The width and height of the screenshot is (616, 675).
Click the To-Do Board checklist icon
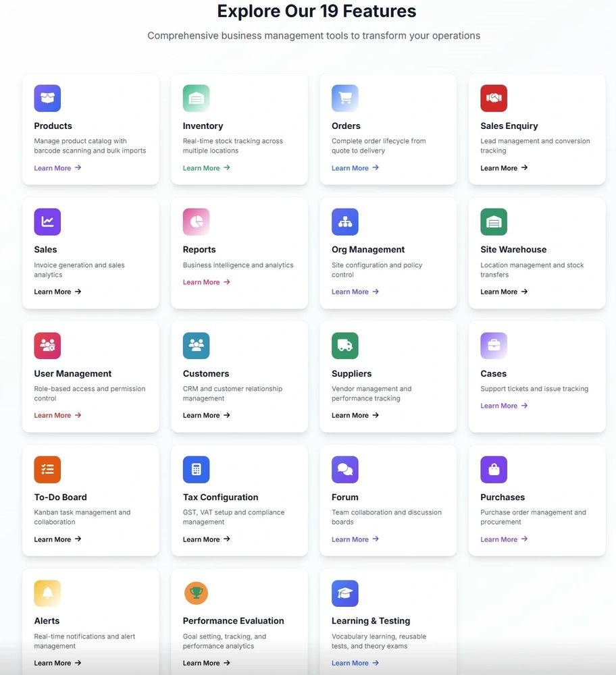[x=47, y=470]
